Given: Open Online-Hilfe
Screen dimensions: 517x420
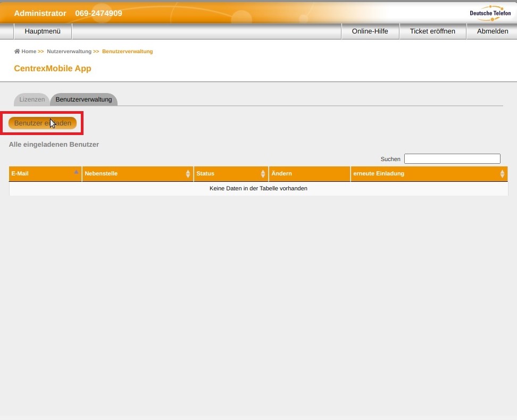Looking at the screenshot, I should click(x=370, y=31).
